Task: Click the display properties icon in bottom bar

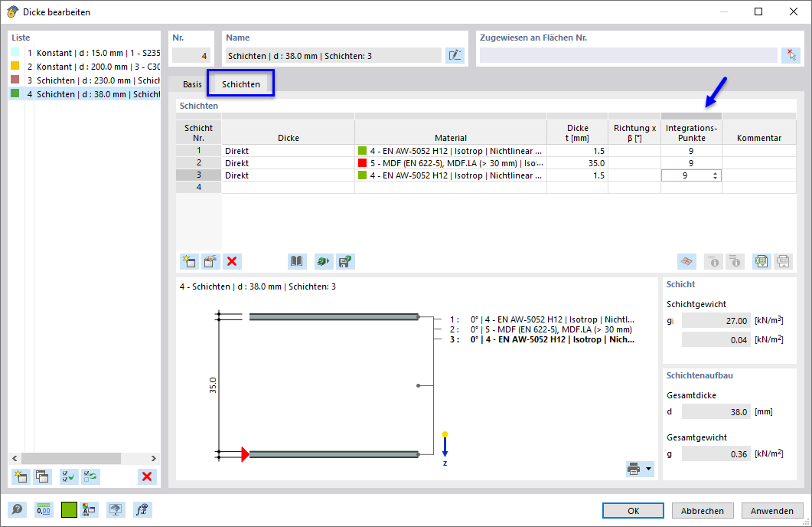Action: tap(89, 510)
